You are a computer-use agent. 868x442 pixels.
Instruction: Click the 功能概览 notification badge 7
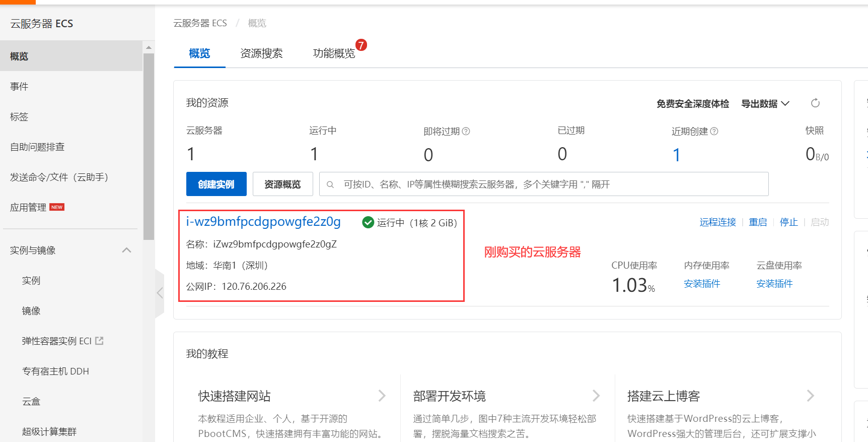click(x=361, y=45)
